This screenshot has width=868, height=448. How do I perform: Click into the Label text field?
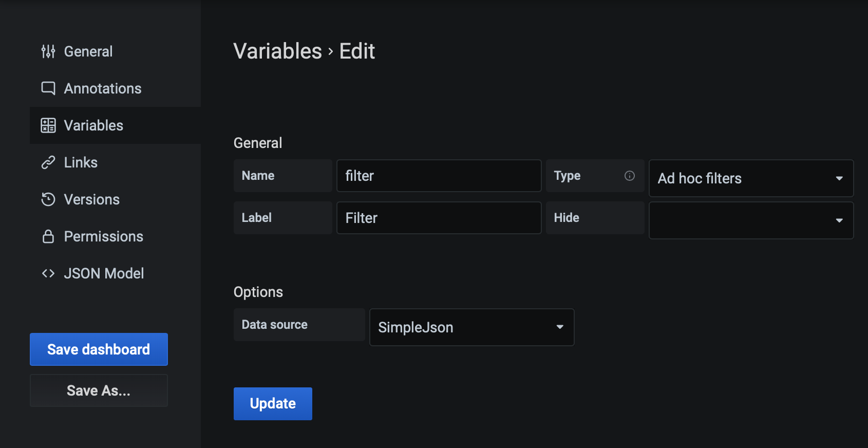tap(439, 218)
